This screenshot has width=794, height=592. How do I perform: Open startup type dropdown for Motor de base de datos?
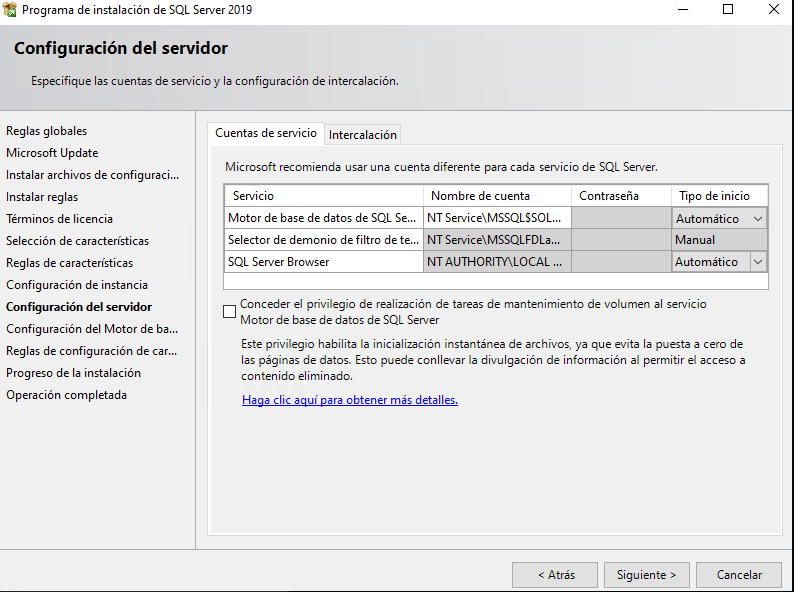point(758,219)
